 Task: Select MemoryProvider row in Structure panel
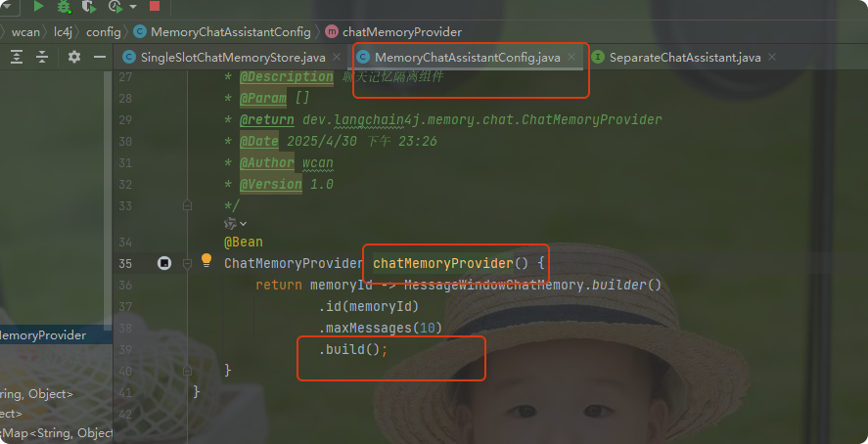pyautogui.click(x=56, y=335)
